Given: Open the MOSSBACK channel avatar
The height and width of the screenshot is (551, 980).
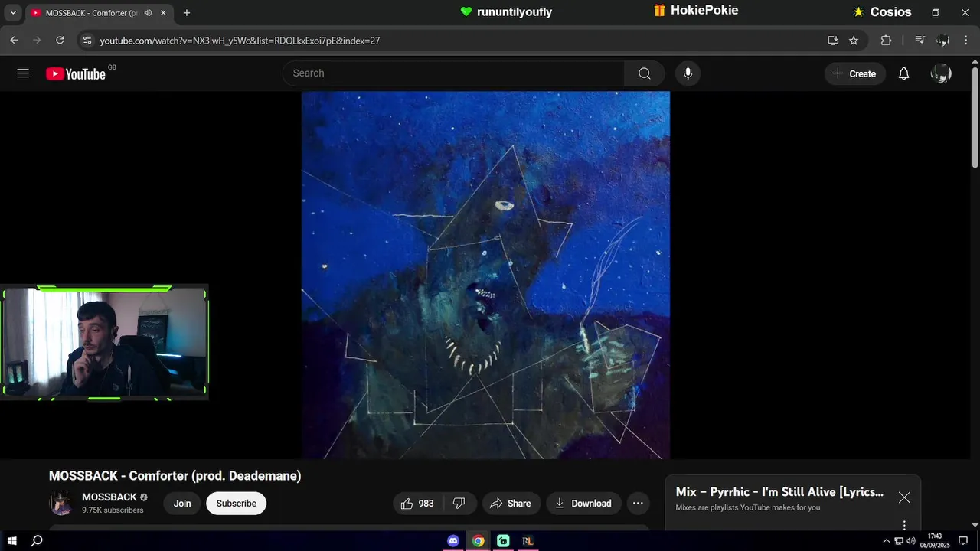Looking at the screenshot, I should 61,503.
